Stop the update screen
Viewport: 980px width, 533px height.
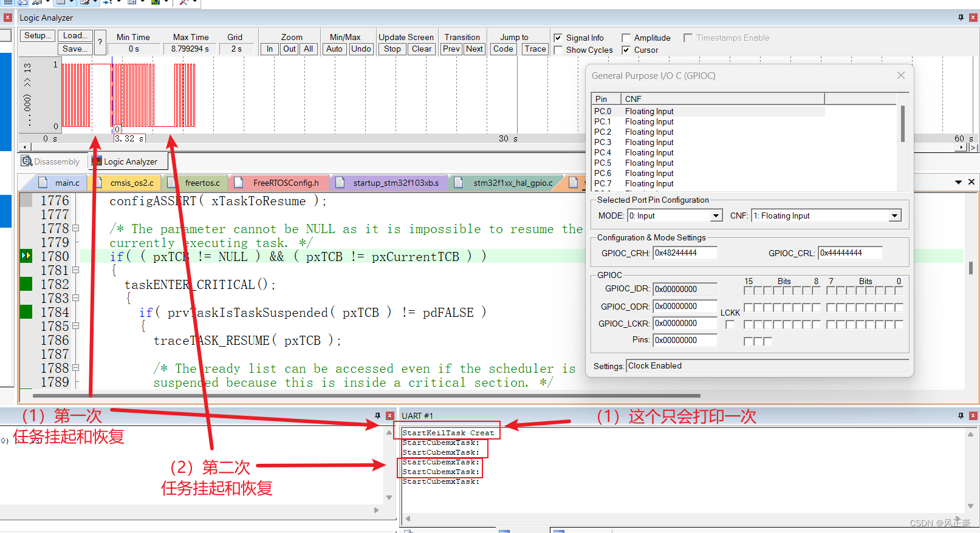pyautogui.click(x=392, y=49)
